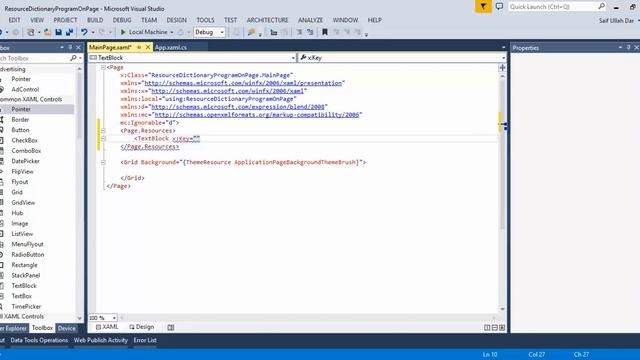Select the StackPanel control in Toolbox
The image size is (640, 360).
(x=25, y=276)
